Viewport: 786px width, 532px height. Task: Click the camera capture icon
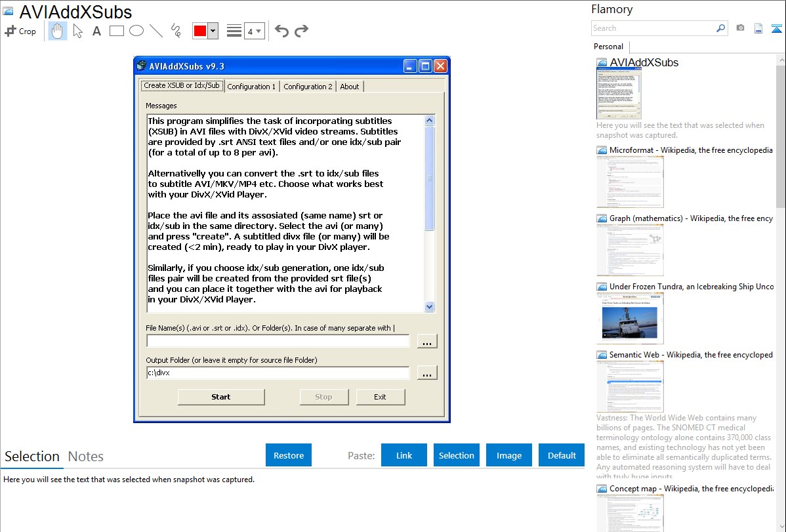click(740, 28)
